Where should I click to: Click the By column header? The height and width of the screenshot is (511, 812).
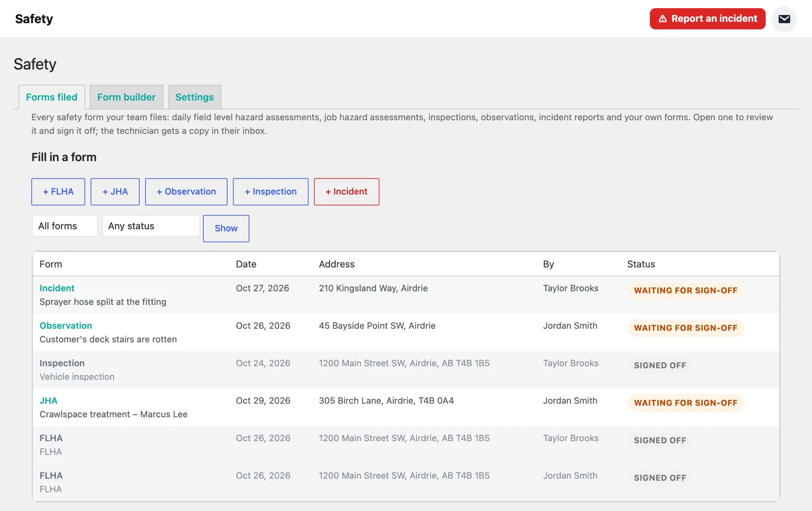549,264
